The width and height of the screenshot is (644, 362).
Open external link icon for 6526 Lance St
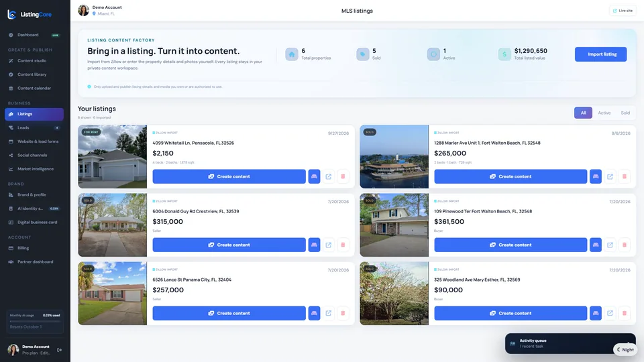(x=329, y=313)
